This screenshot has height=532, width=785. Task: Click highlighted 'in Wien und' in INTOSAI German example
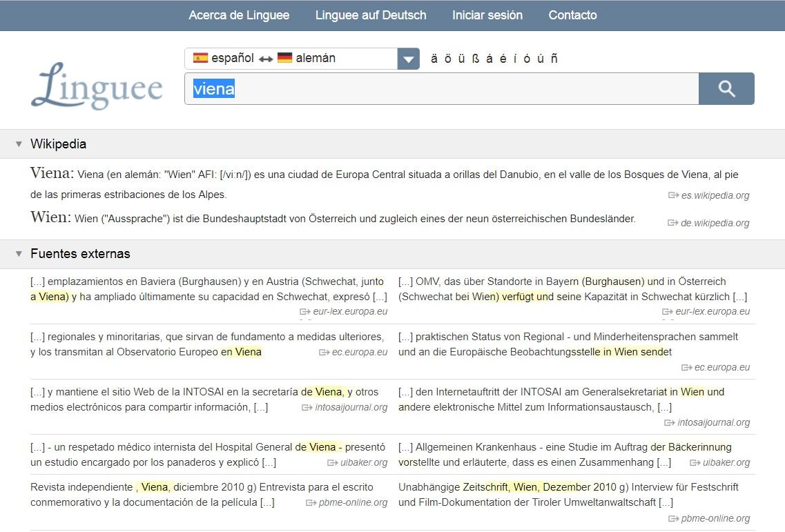[x=697, y=392]
